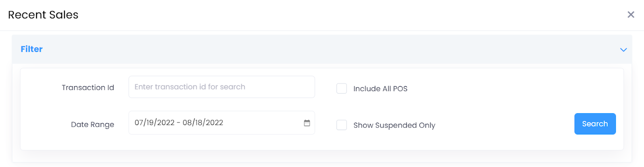Screen dimensions: 644x167
Task: Check the Show Suspended Only box
Action: click(x=342, y=125)
